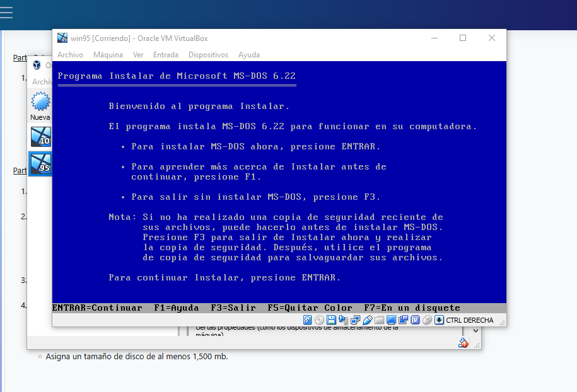Click 'Para continuar Instalar, presione ENTRAR.' line
This screenshot has height=392, width=577.
[224, 278]
